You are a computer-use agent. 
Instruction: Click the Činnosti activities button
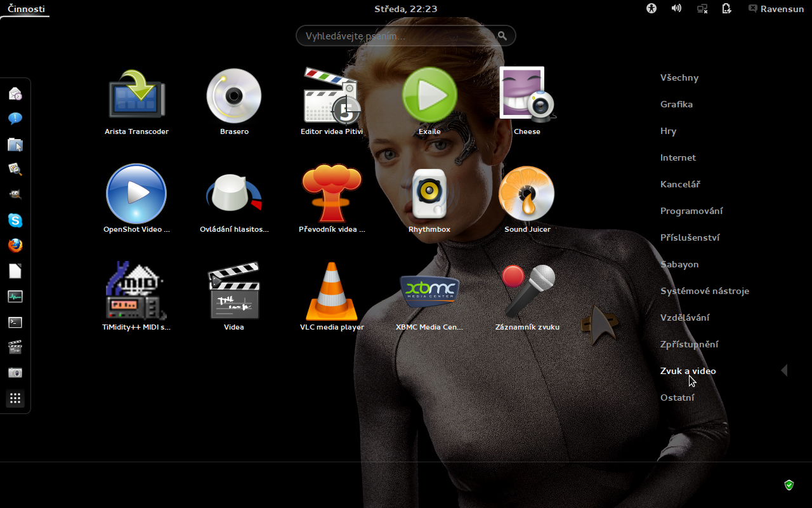(x=26, y=8)
